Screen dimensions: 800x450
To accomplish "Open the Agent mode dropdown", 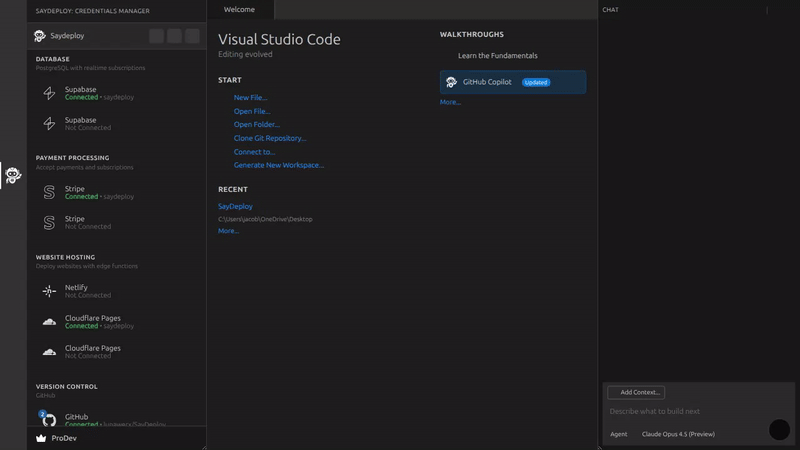I will (x=619, y=434).
